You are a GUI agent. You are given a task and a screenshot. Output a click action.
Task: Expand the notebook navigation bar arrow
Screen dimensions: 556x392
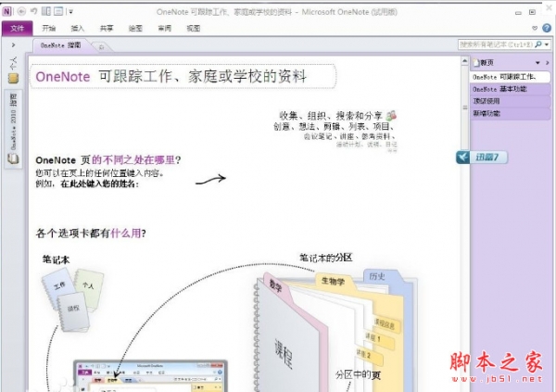click(14, 45)
